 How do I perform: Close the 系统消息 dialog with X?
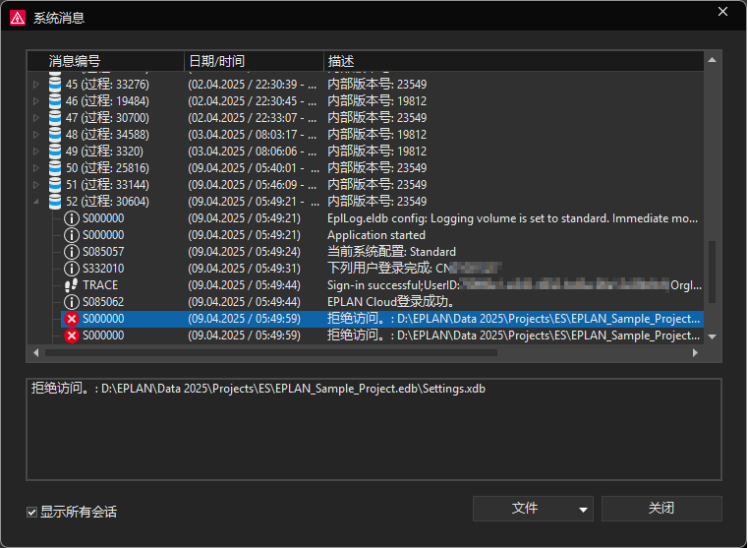[x=723, y=11]
